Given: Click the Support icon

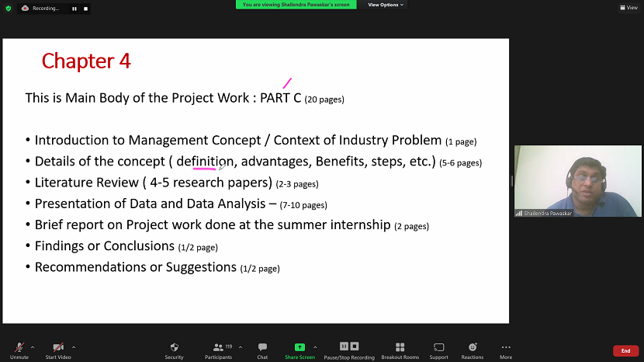Looking at the screenshot, I should click(x=438, y=348).
